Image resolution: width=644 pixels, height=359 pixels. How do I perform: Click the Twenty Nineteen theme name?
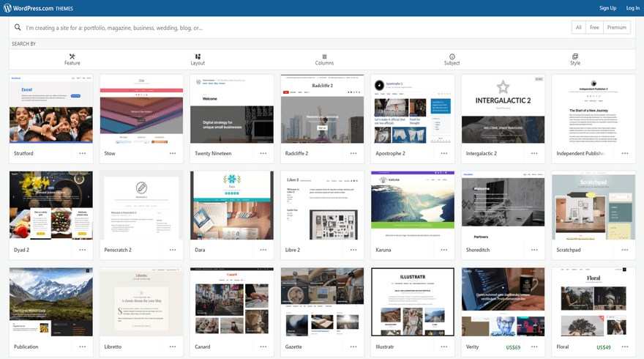[x=213, y=153]
